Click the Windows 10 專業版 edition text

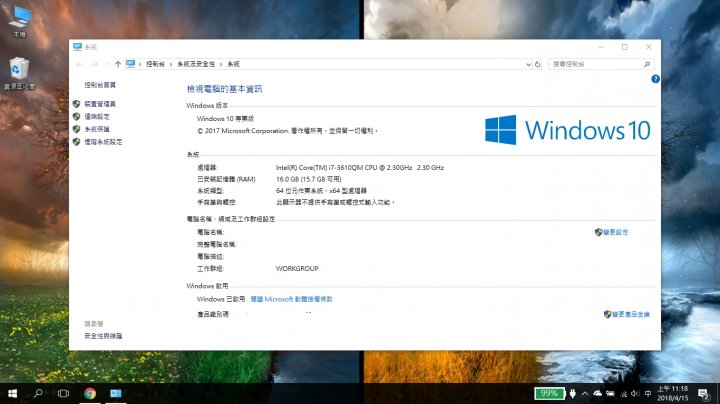[225, 118]
